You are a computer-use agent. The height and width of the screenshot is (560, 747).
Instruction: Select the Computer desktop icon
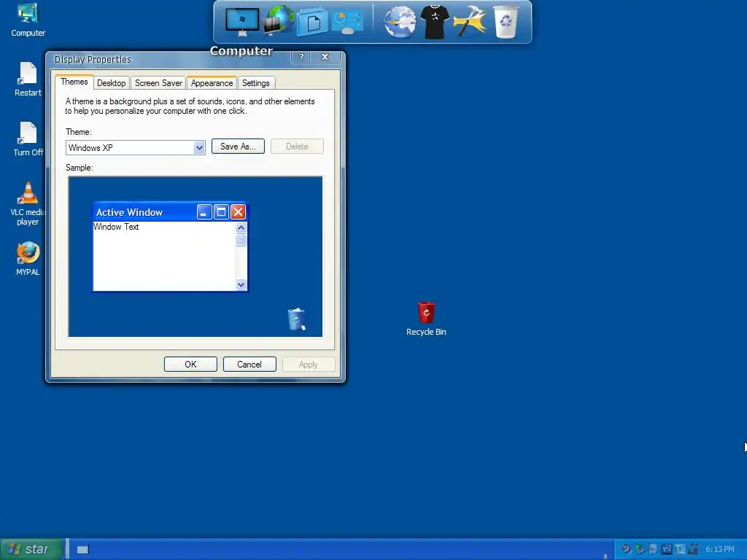[28, 20]
